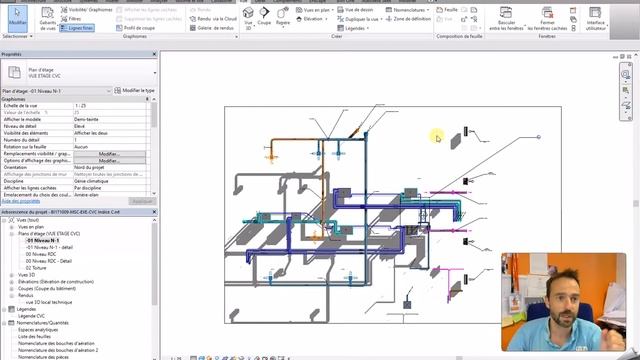Select 00 Niveau RDC view

tap(41, 254)
